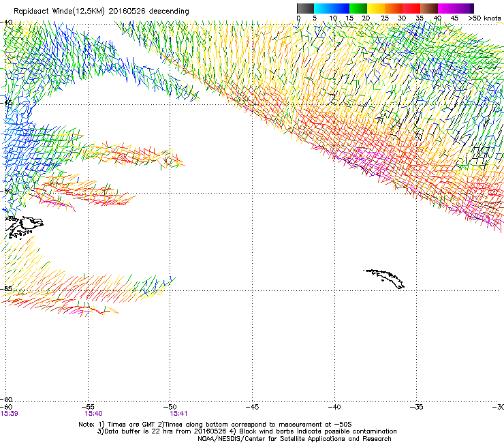Click the gray 0–5 knots legend segment
This screenshot has width=504, height=443.
pos(305,8)
